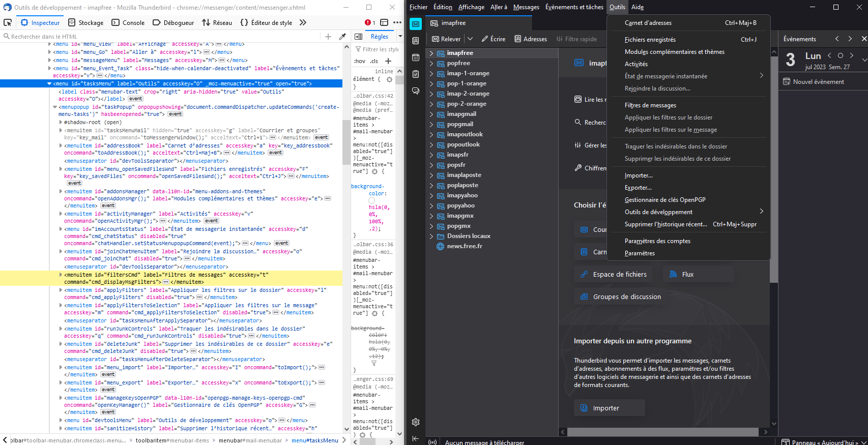Open the eyedropper color picker in Inspector
Image resolution: width=868 pixels, height=445 pixels.
tap(342, 37)
